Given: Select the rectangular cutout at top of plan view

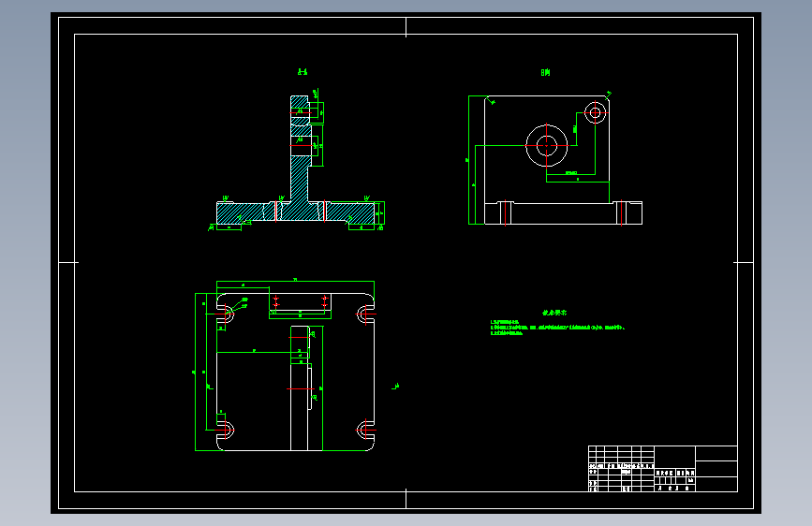Looking at the screenshot, I should tap(300, 302).
